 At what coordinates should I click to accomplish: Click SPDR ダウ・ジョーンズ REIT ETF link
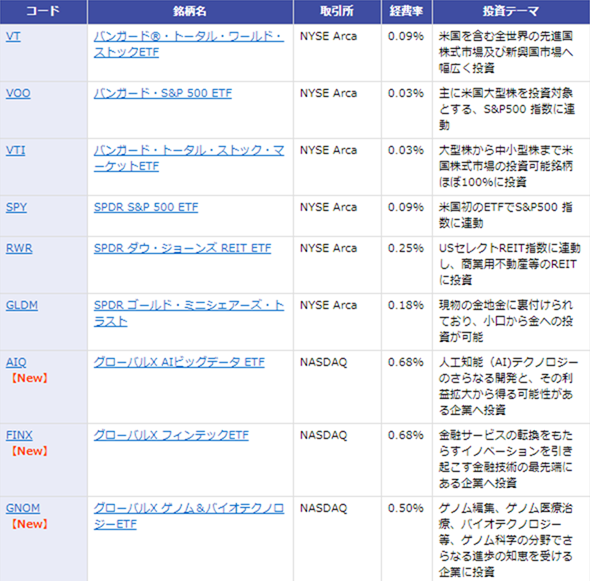click(182, 248)
